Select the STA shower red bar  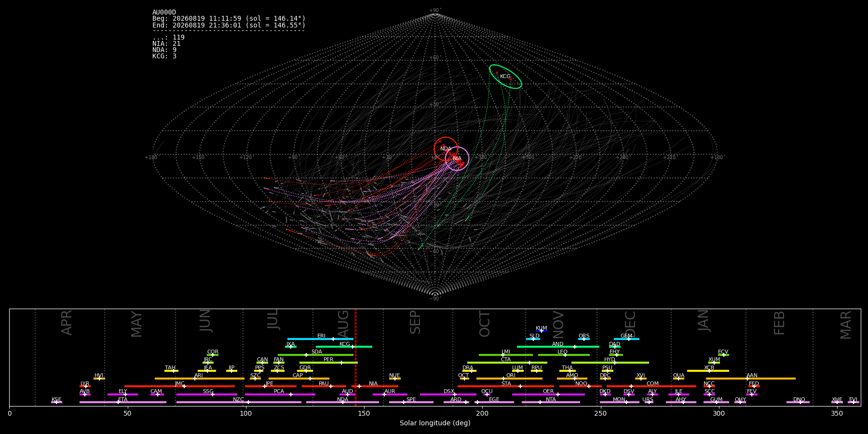coord(506,386)
